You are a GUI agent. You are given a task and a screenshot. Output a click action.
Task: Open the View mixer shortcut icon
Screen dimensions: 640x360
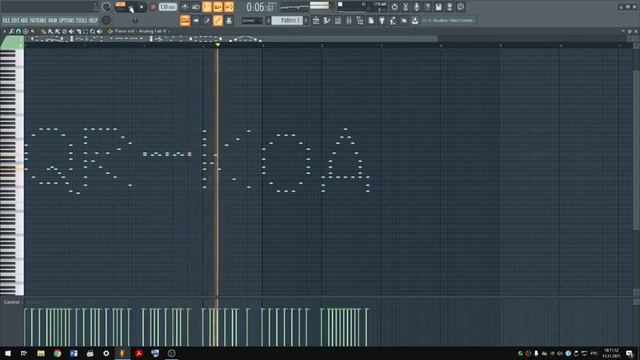pos(349,20)
